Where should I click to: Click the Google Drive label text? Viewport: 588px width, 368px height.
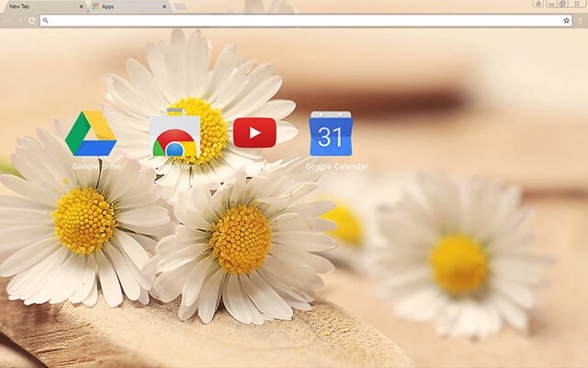point(96,167)
